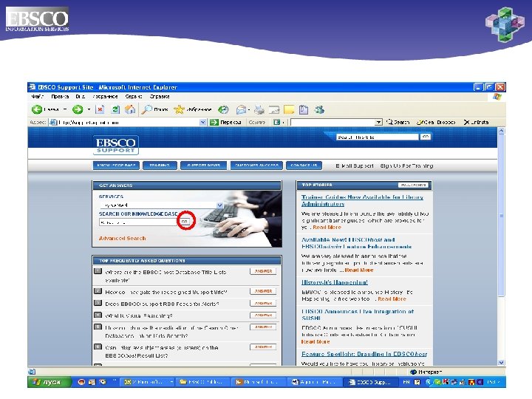Click the Переход go button

click(225, 122)
